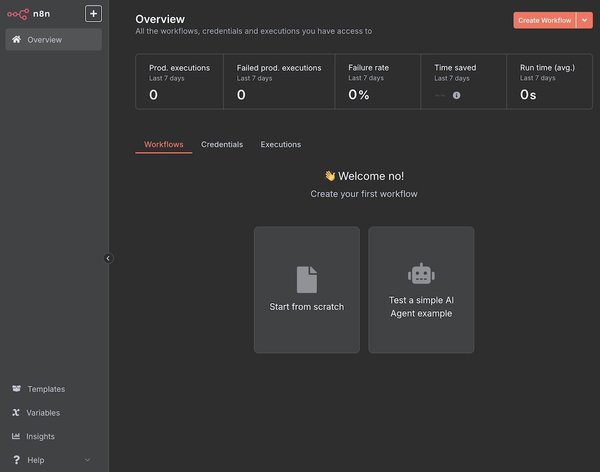Click the plus add button in sidebar
Image resolution: width=600 pixels, height=472 pixels.
[93, 14]
